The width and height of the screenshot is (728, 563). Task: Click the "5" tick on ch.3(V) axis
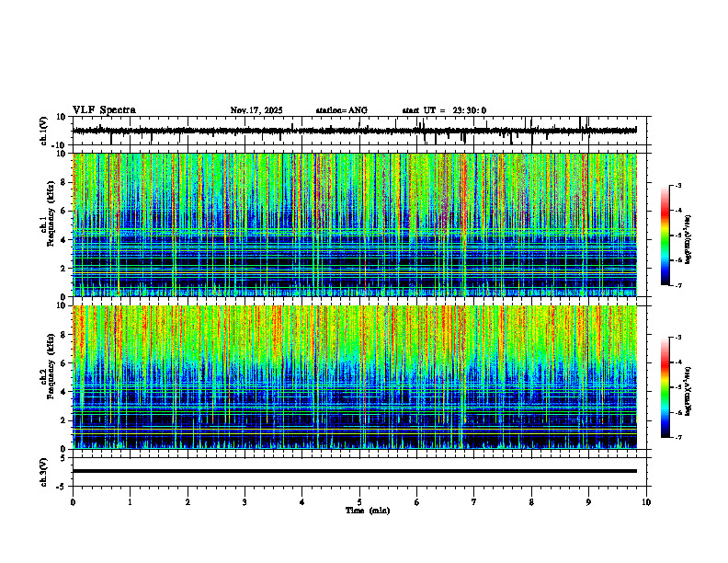(x=63, y=458)
